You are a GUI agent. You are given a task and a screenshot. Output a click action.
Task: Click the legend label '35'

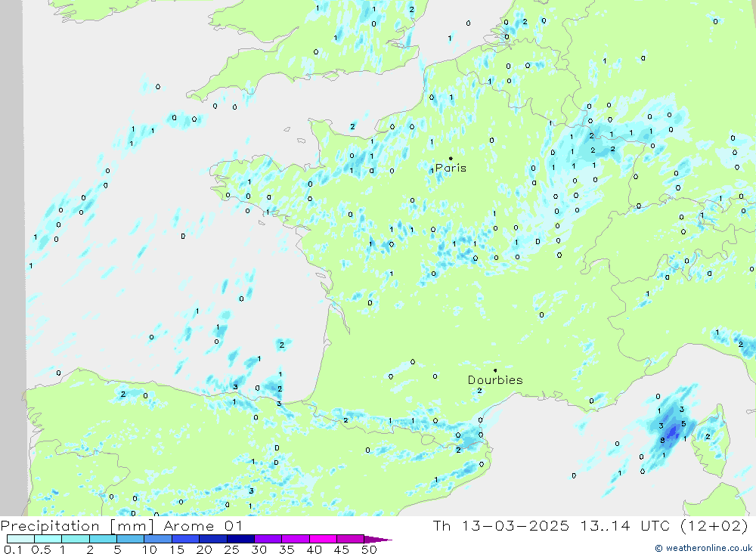pos(287,549)
